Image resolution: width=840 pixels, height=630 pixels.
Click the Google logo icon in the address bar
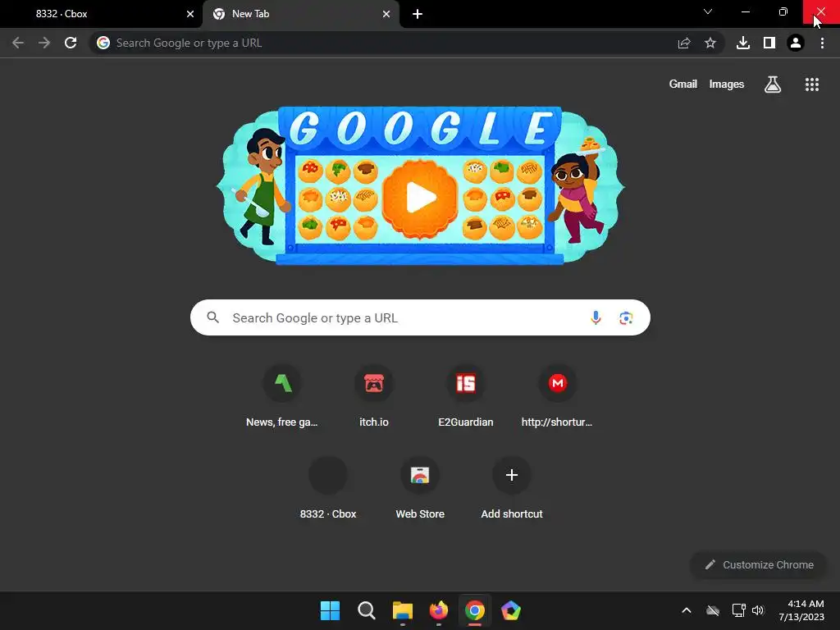point(103,43)
